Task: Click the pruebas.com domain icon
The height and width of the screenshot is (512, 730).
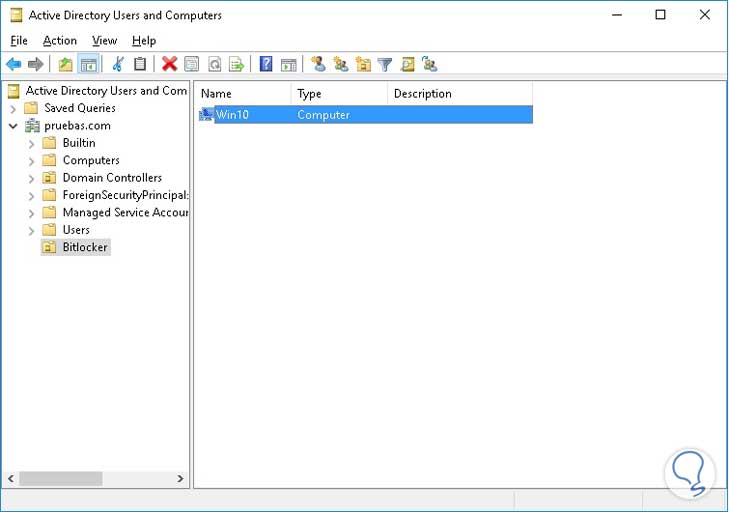Action: [x=32, y=125]
